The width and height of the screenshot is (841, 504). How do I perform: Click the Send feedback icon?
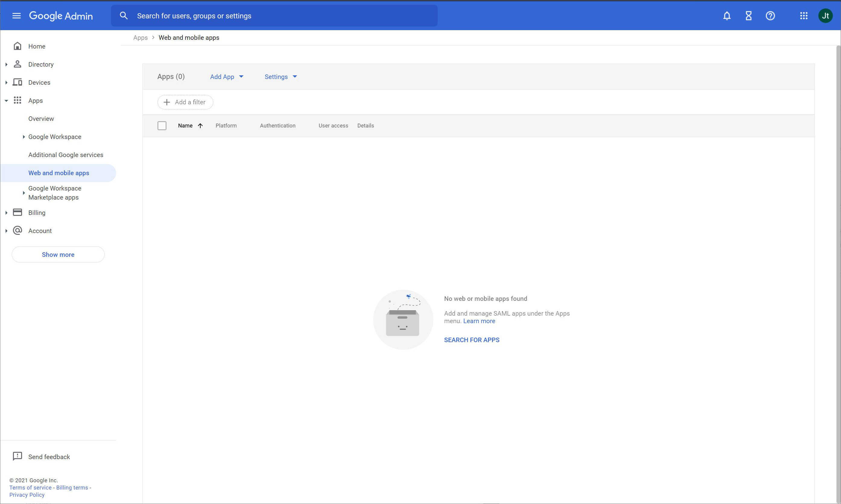pyautogui.click(x=17, y=456)
